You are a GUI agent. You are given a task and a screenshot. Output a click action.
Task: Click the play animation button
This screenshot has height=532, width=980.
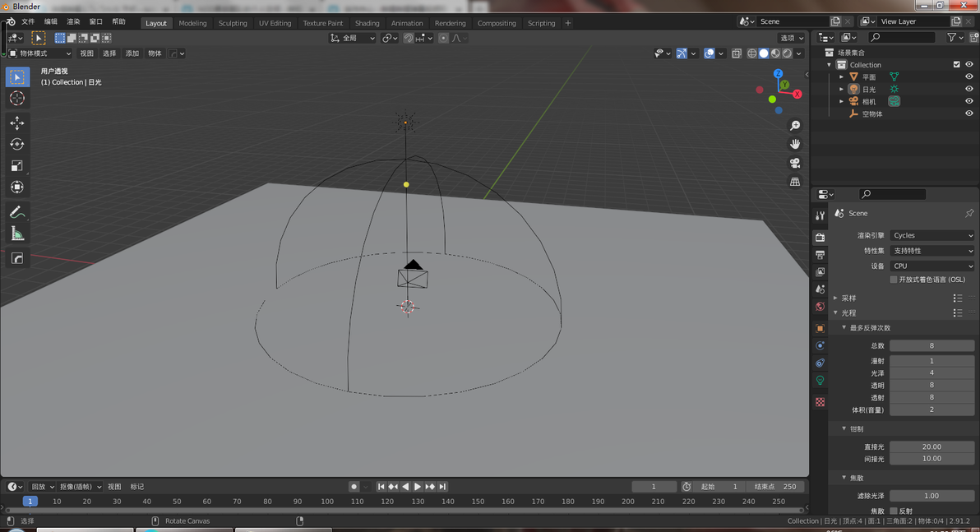418,486
